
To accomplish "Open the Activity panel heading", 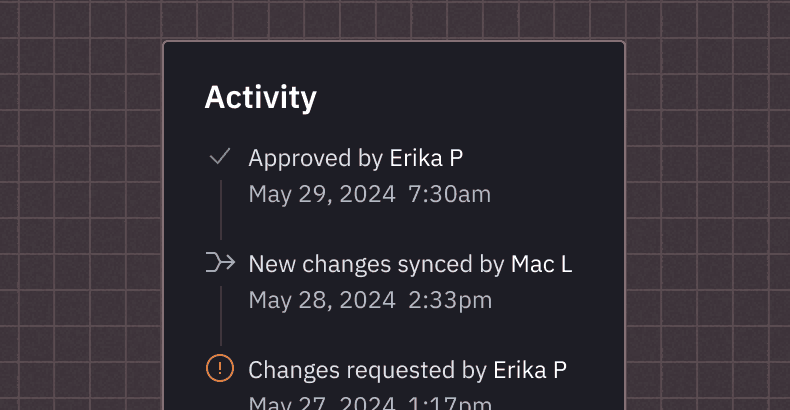I will coord(260,98).
